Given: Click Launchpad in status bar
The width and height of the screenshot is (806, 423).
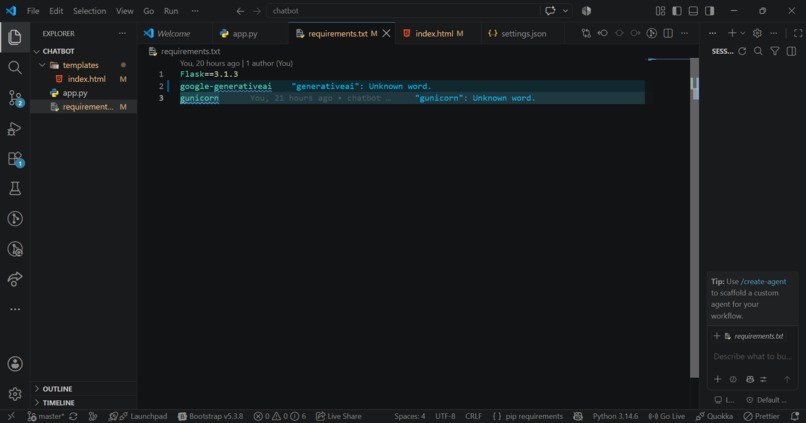Looking at the screenshot, I should (143, 416).
